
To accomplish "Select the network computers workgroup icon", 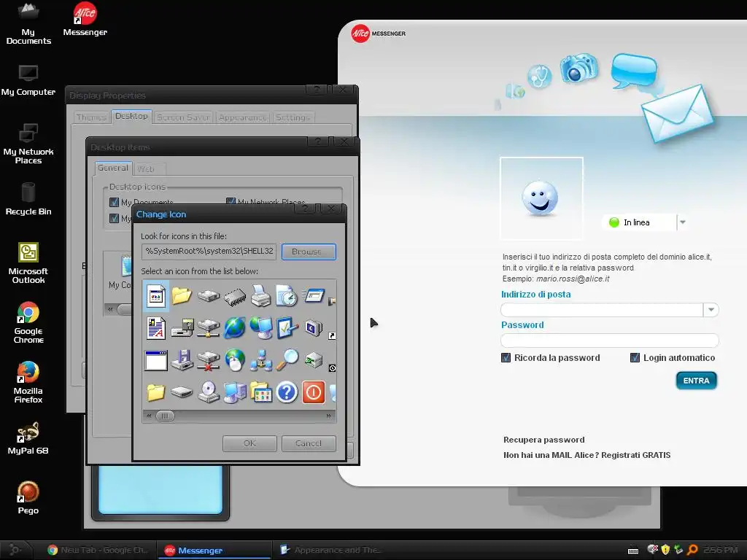I will pos(261,360).
